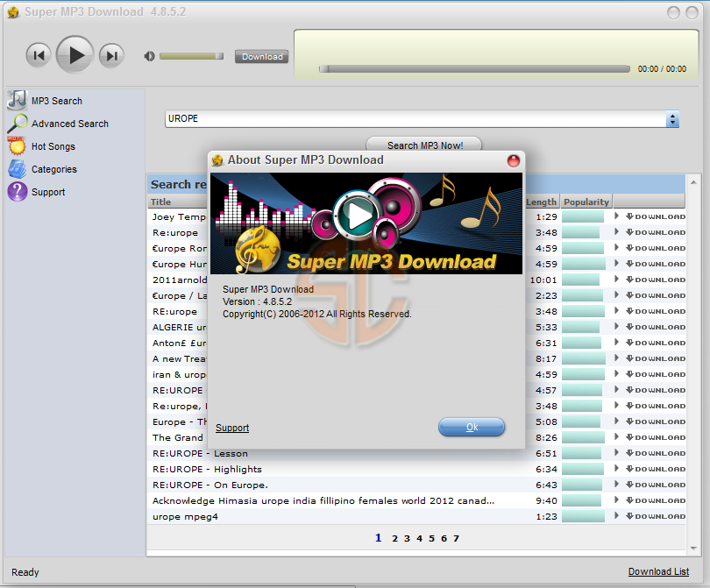
Task: Click the MP3 Search music note icon
Action: pyautogui.click(x=18, y=100)
